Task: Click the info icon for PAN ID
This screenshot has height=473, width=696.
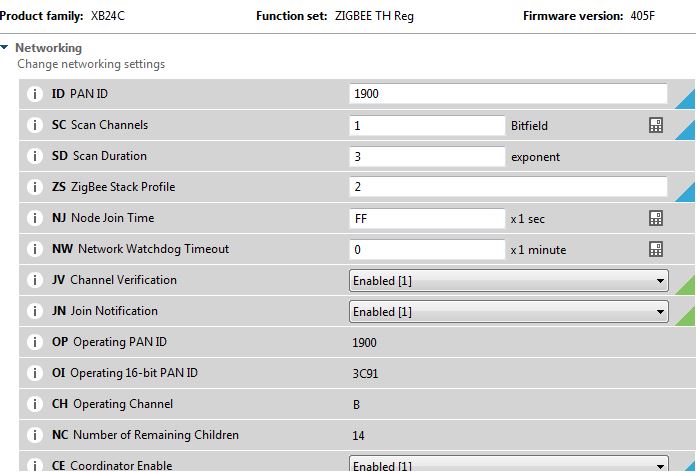Action: (35, 94)
